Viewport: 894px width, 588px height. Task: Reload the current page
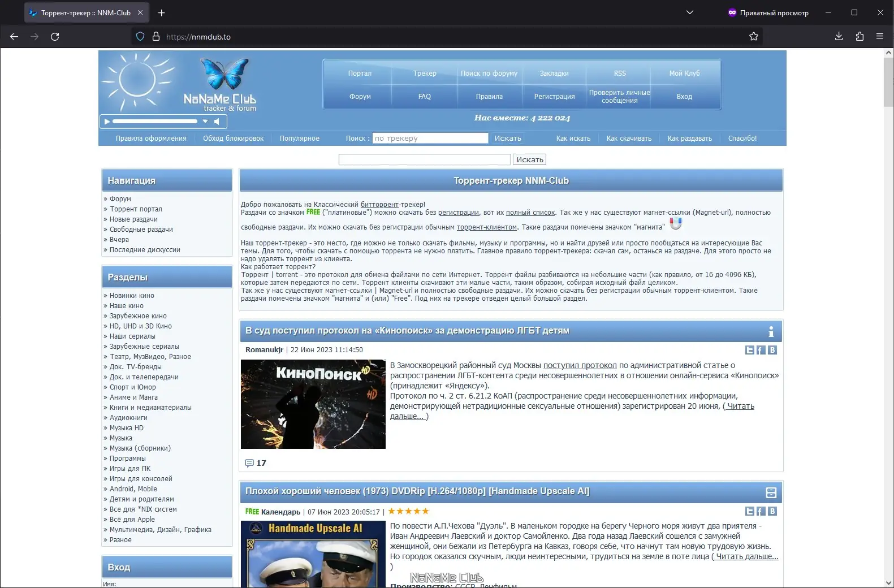click(55, 37)
